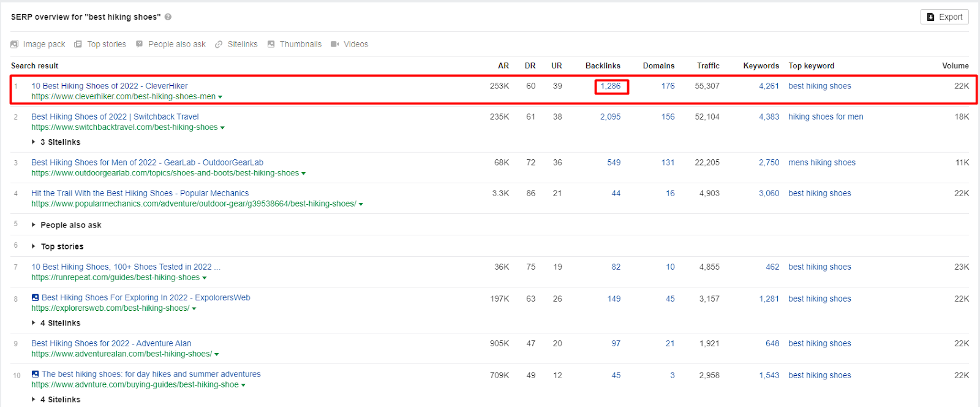Open the help icon beside SERP overview title
The width and height of the screenshot is (980, 407).
pos(168,17)
